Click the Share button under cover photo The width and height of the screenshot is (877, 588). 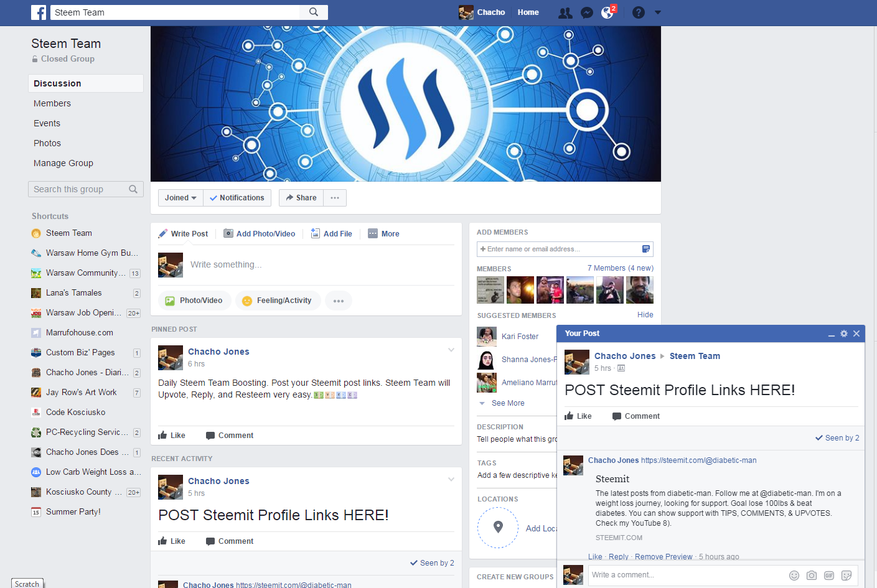tap(301, 198)
